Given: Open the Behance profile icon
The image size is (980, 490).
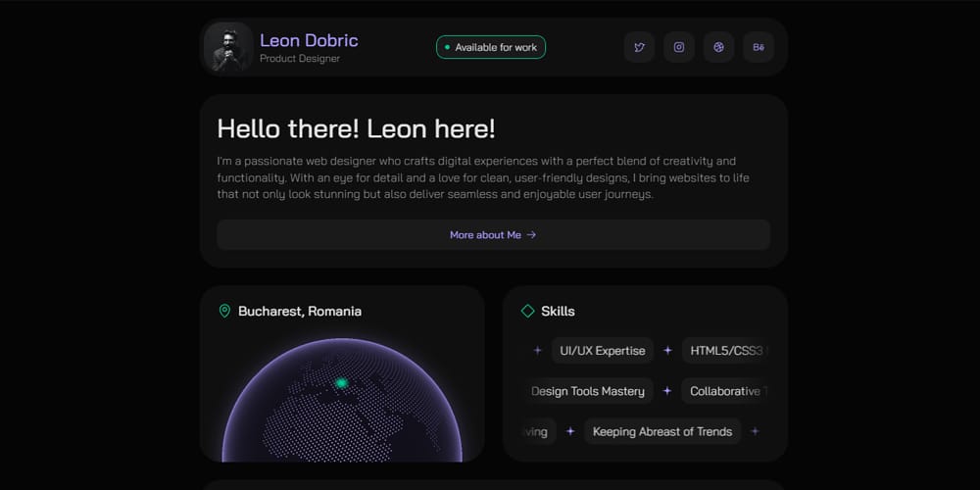Looking at the screenshot, I should pyautogui.click(x=759, y=47).
